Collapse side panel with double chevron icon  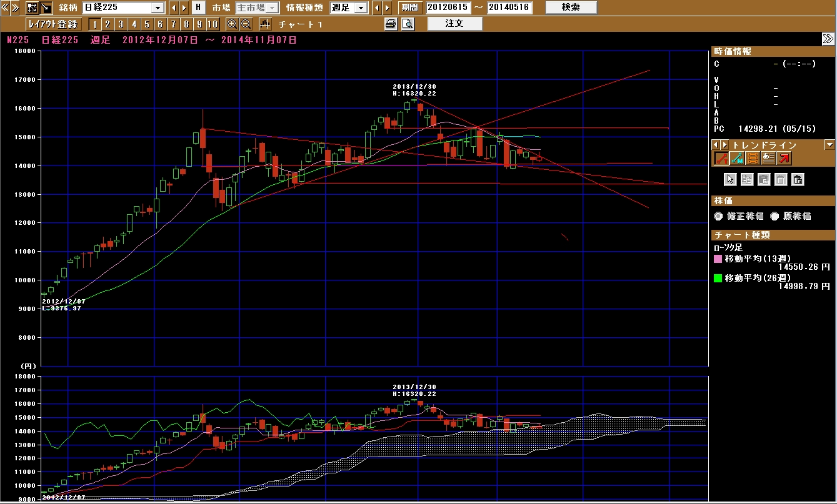828,39
